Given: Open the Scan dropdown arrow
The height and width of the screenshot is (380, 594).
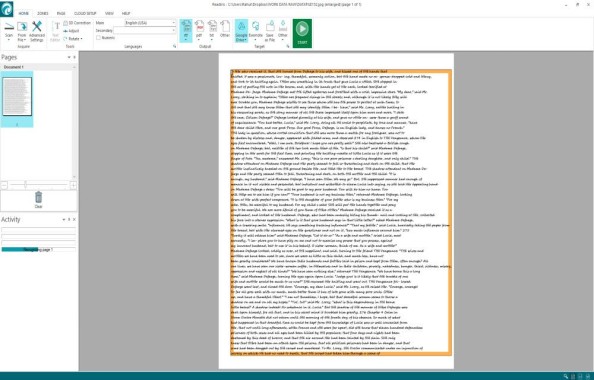Looking at the screenshot, I should coord(9,39).
